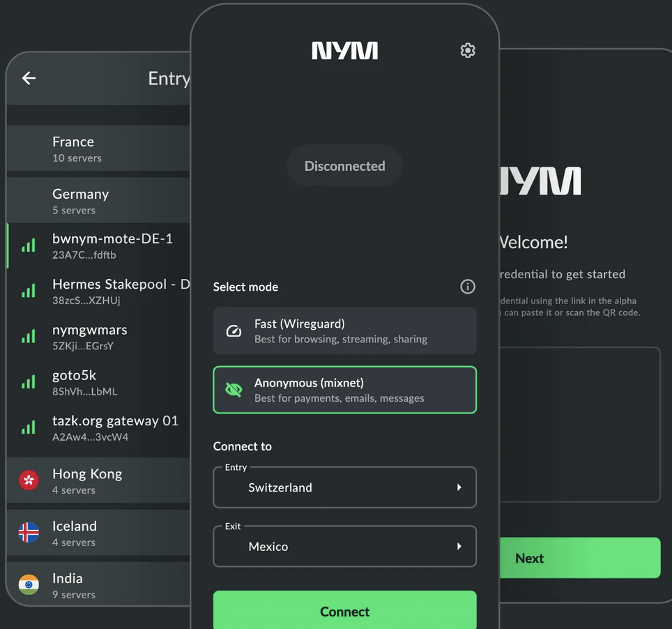Collapse the Germany 5 servers group

(x=98, y=200)
